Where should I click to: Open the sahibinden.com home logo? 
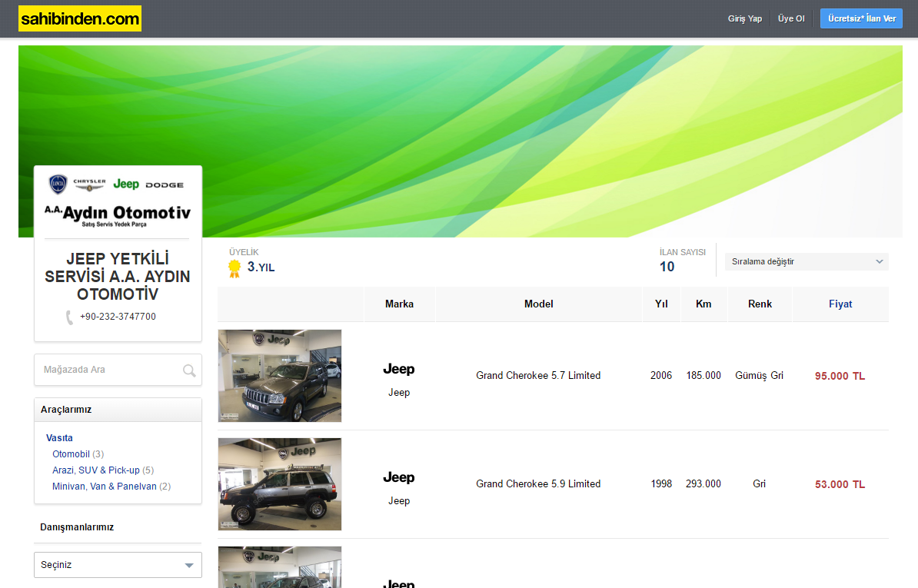pyautogui.click(x=80, y=18)
